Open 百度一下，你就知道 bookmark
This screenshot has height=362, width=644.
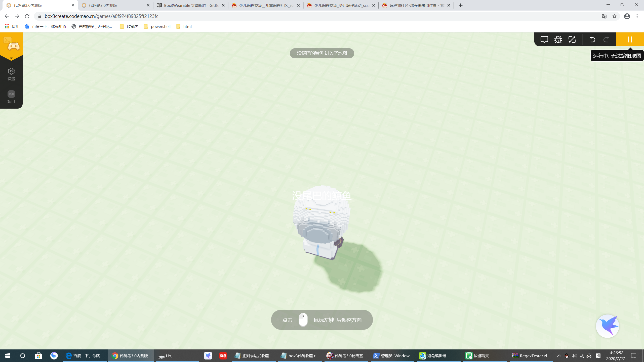pos(46,26)
